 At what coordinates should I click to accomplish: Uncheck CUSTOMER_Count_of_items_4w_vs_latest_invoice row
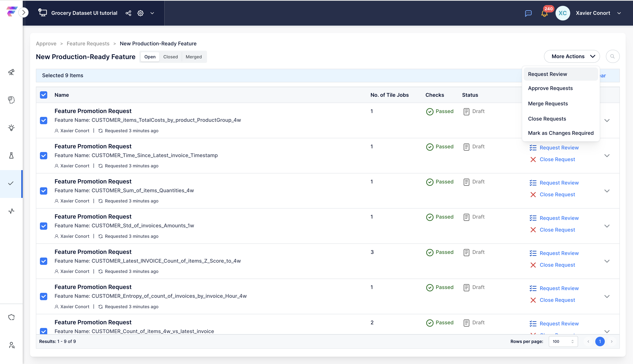(x=44, y=331)
